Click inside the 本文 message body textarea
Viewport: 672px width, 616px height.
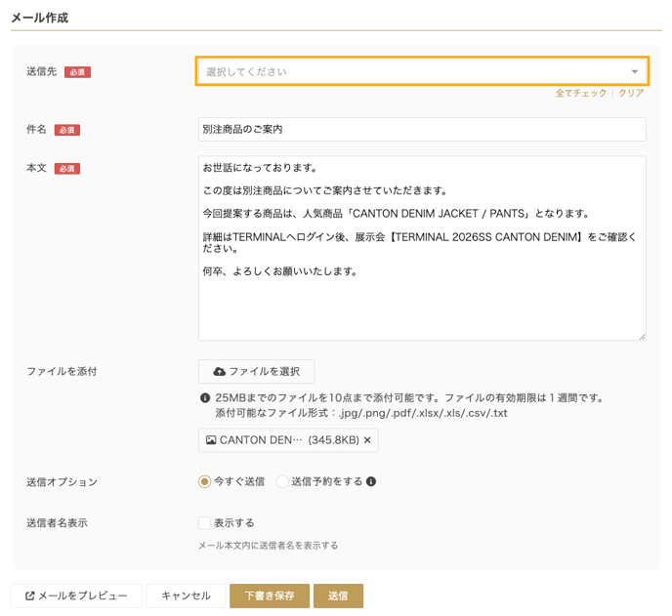[422, 248]
